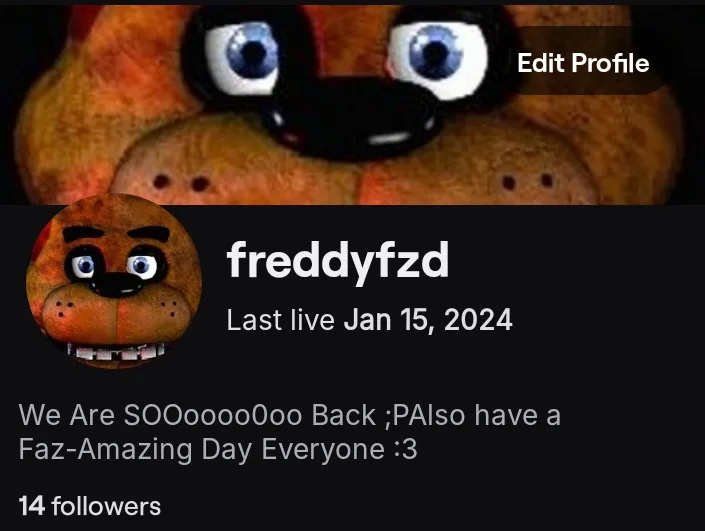The height and width of the screenshot is (531, 705).
Task: Click Freddy's left eye in the banner
Action: coord(241,58)
